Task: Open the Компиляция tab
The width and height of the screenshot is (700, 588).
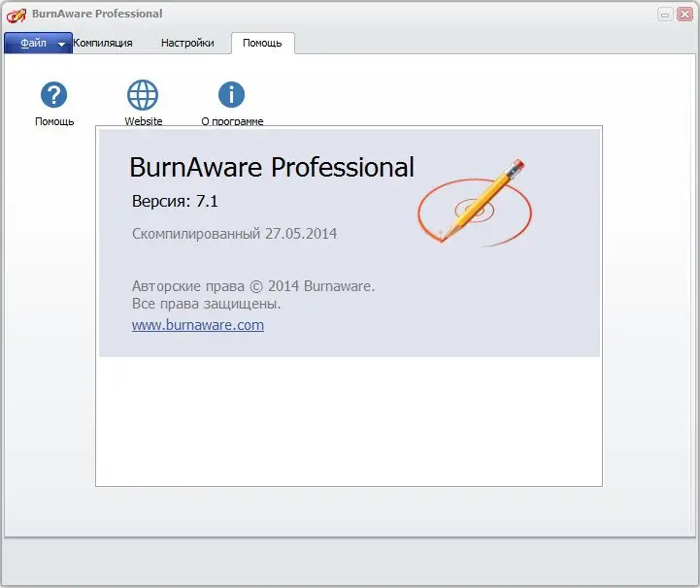Action: [103, 43]
